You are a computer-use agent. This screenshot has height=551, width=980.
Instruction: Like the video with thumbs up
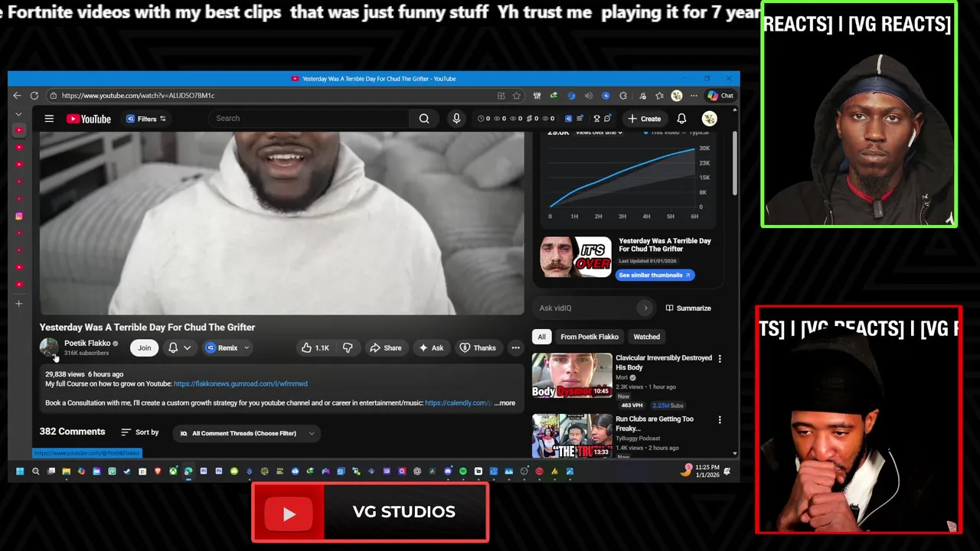(x=315, y=347)
